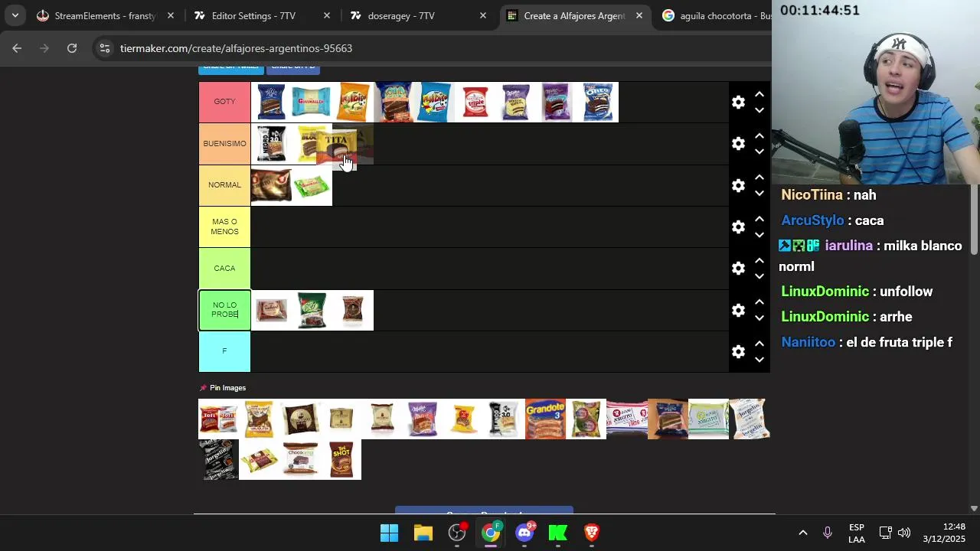Reload the tiermaker page

[x=72, y=48]
